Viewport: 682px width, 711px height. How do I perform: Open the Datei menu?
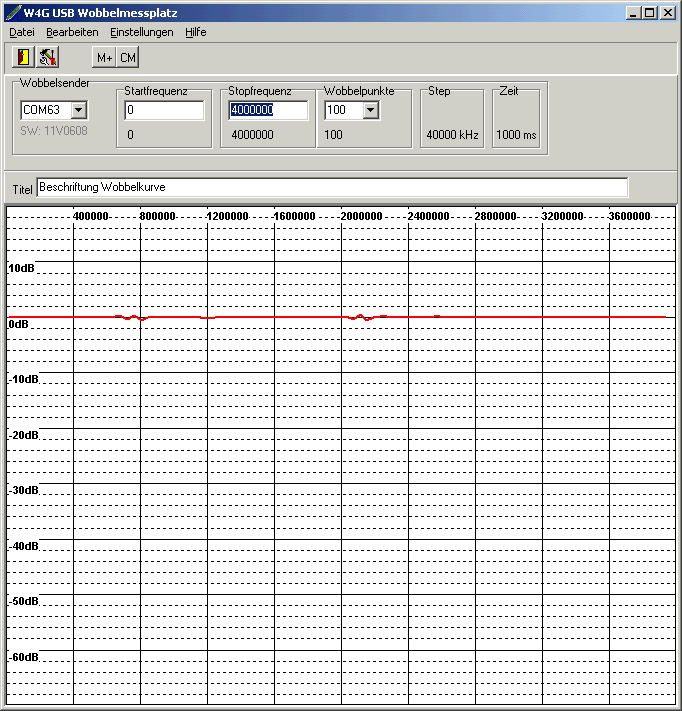point(21,32)
